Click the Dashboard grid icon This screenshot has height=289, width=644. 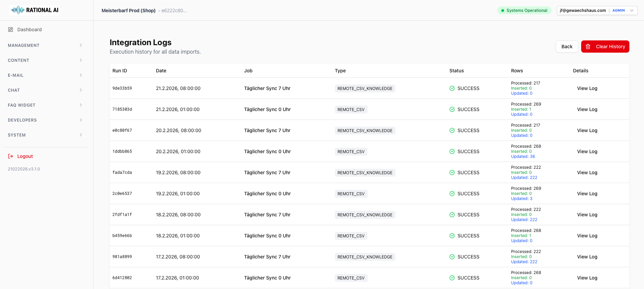point(11,30)
